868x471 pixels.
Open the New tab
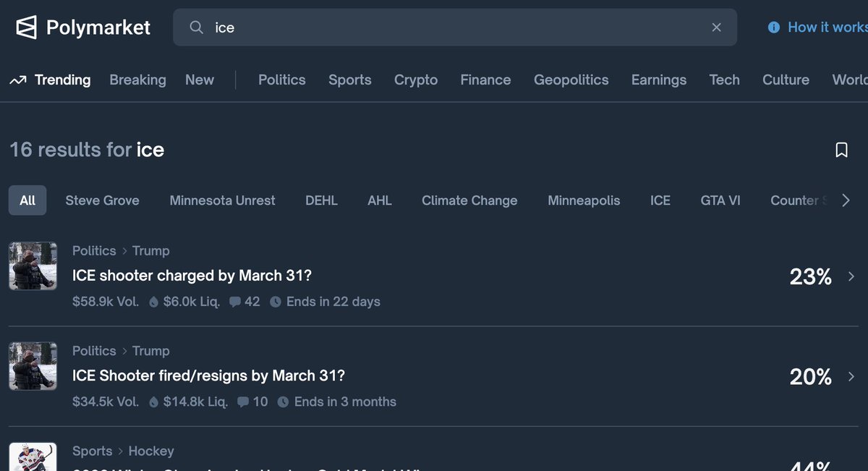(x=200, y=80)
